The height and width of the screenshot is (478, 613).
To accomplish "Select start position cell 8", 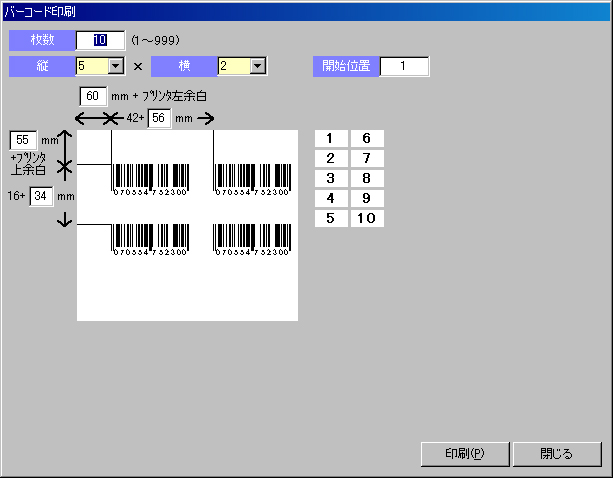I will pyautogui.click(x=367, y=178).
